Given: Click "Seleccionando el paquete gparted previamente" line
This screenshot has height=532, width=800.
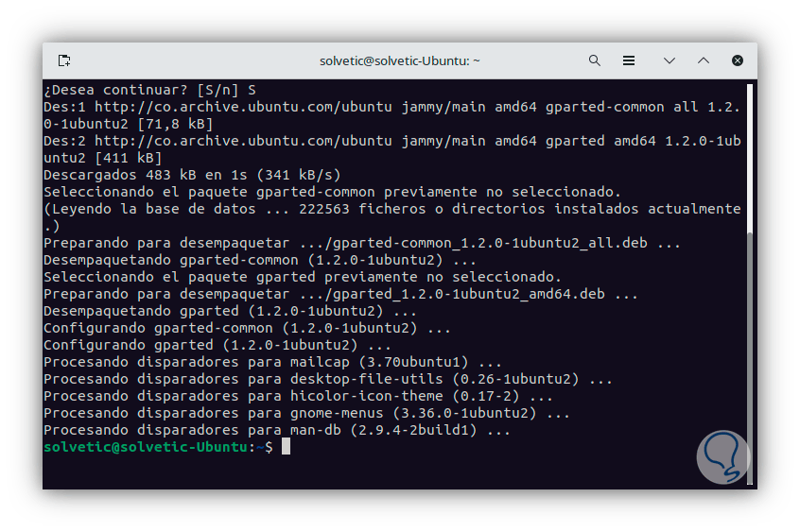Looking at the screenshot, I should tap(302, 277).
